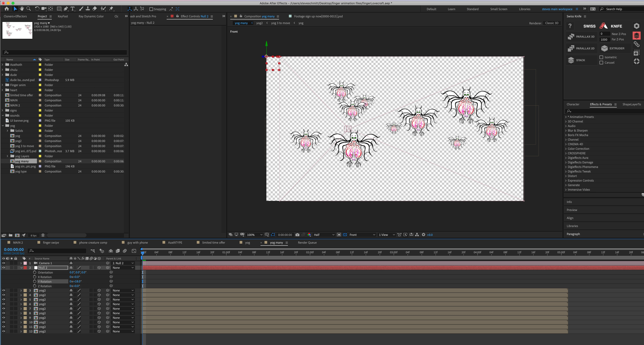Click the yellow label swatch of MAIN 2

click(x=40, y=105)
